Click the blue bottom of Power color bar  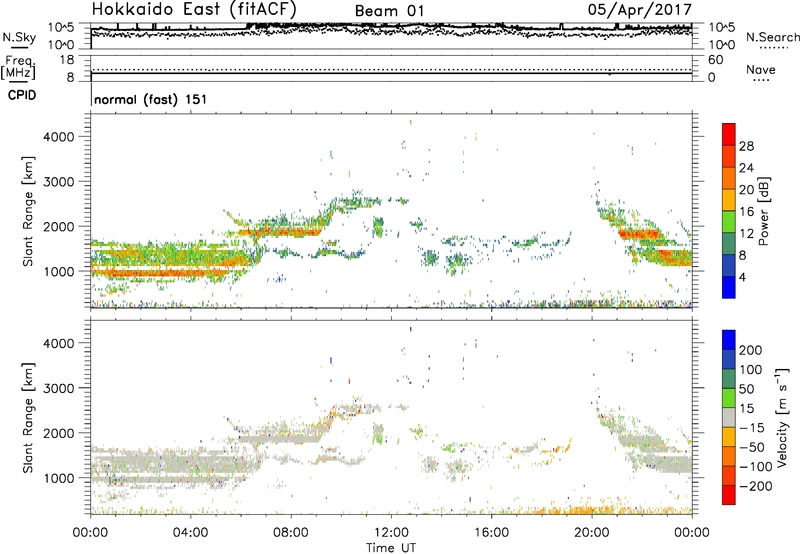pos(729,287)
